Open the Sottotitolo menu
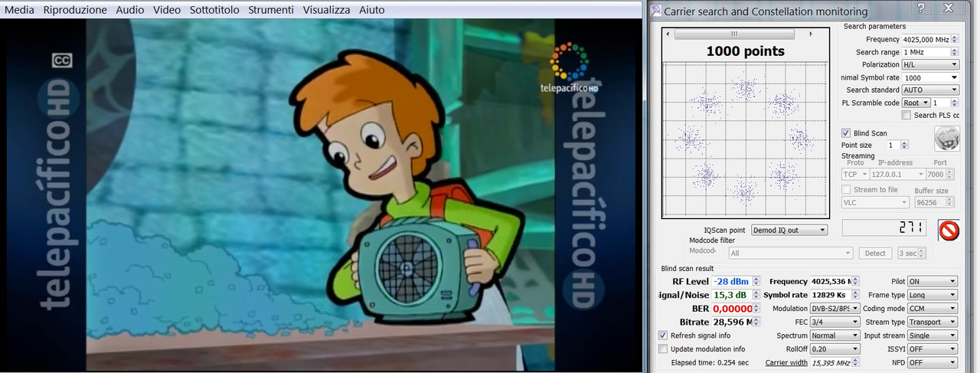The height and width of the screenshot is (373, 980). [215, 10]
